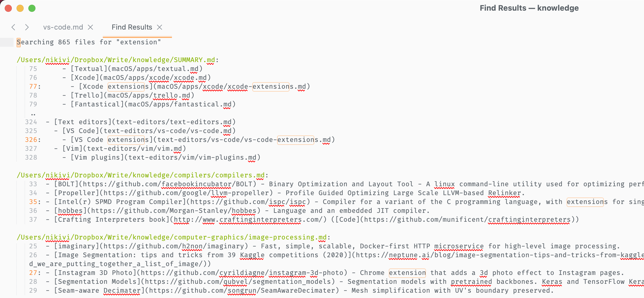Select the Find Results tab
This screenshot has width=644, height=298.
[132, 27]
